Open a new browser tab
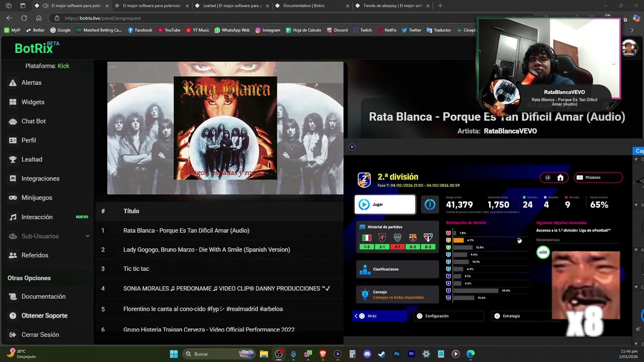This screenshot has height=362, width=644. tap(440, 6)
